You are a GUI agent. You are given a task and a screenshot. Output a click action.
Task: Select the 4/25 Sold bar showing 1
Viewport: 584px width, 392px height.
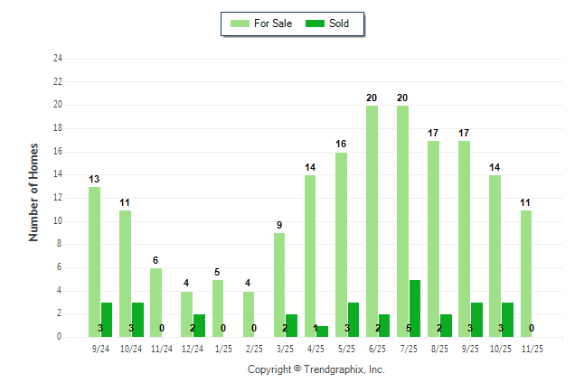point(323,331)
